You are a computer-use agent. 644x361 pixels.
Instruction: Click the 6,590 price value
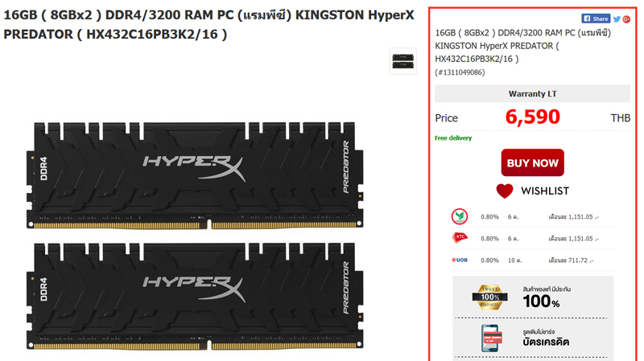point(532,117)
